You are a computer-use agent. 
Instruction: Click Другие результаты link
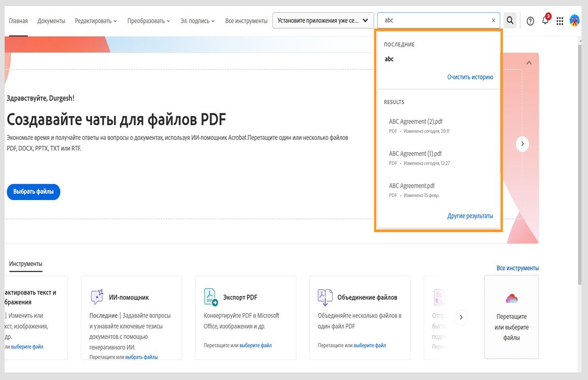point(470,216)
